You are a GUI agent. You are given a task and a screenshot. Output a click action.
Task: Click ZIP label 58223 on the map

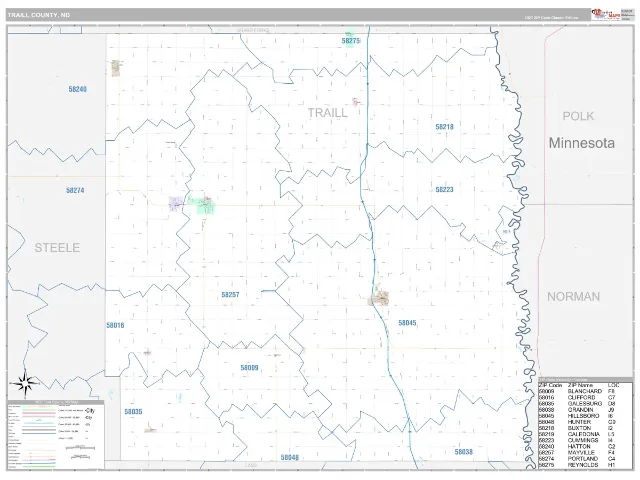[x=444, y=190]
